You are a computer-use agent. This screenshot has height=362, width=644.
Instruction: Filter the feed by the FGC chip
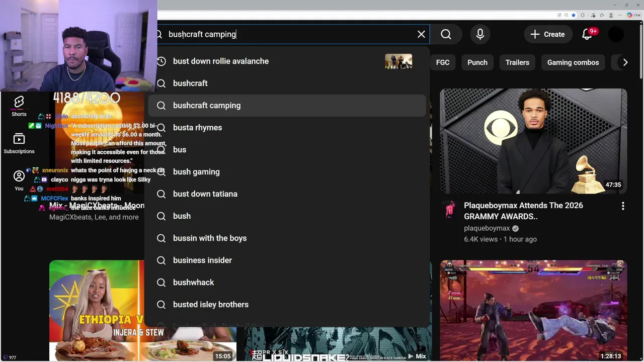[443, 62]
